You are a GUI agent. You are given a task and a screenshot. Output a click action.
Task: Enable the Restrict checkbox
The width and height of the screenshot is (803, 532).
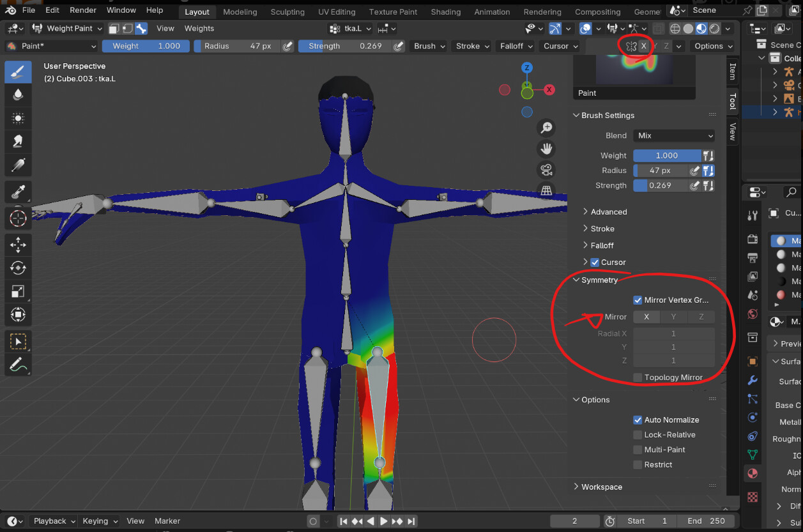click(x=638, y=464)
